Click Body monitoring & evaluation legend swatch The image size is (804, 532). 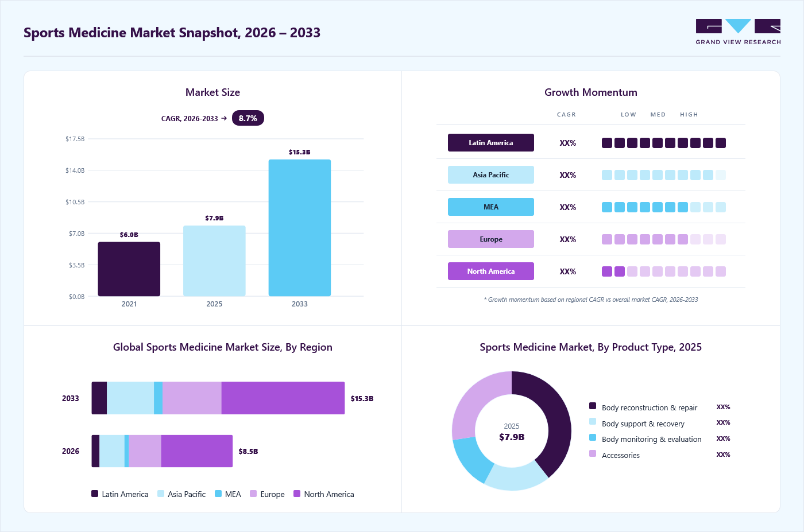pos(593,437)
